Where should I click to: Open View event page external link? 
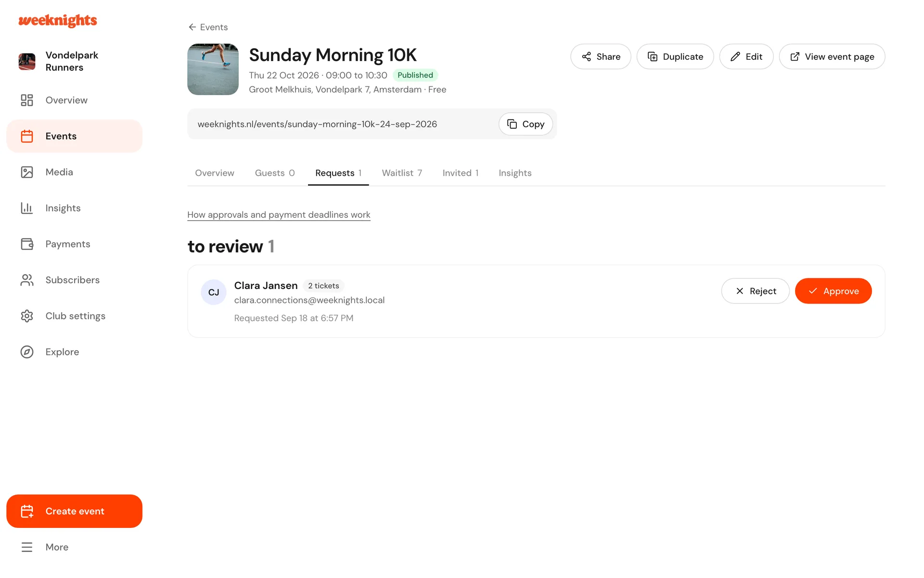(x=832, y=57)
